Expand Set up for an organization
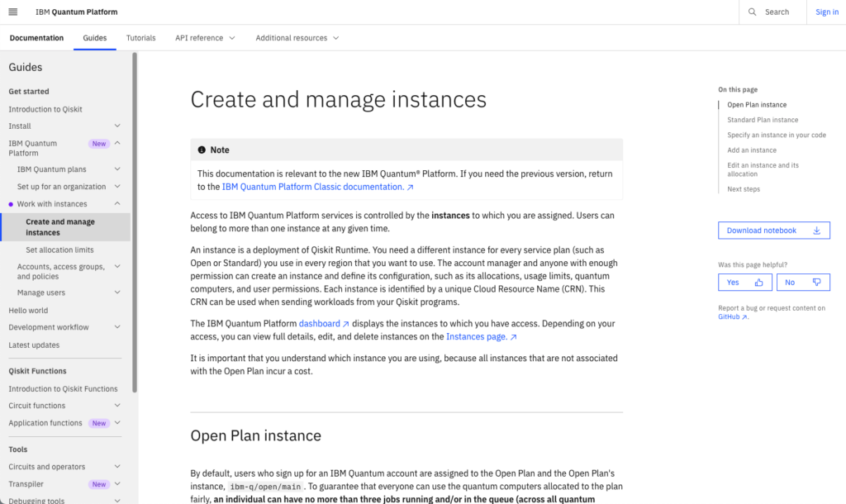This screenshot has width=846, height=504. click(117, 187)
